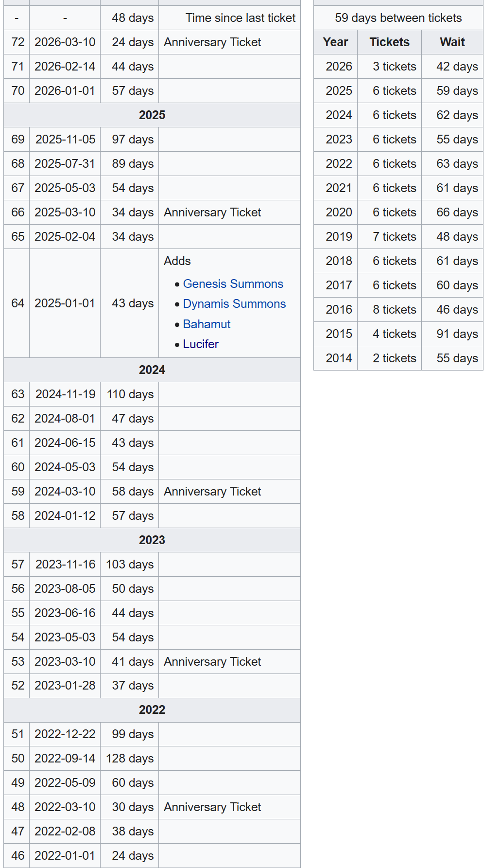The width and height of the screenshot is (500, 868).
Task: Click the 2022 section header row
Action: click(152, 710)
